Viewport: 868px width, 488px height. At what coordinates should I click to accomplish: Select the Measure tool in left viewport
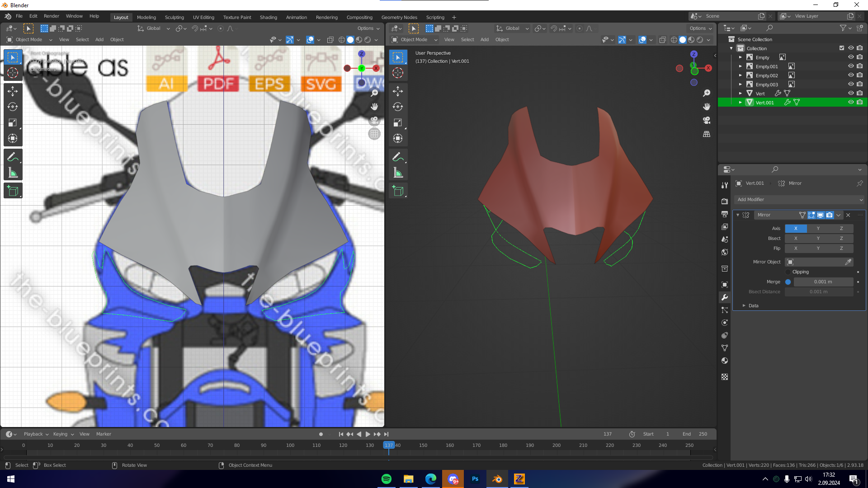pyautogui.click(x=13, y=173)
